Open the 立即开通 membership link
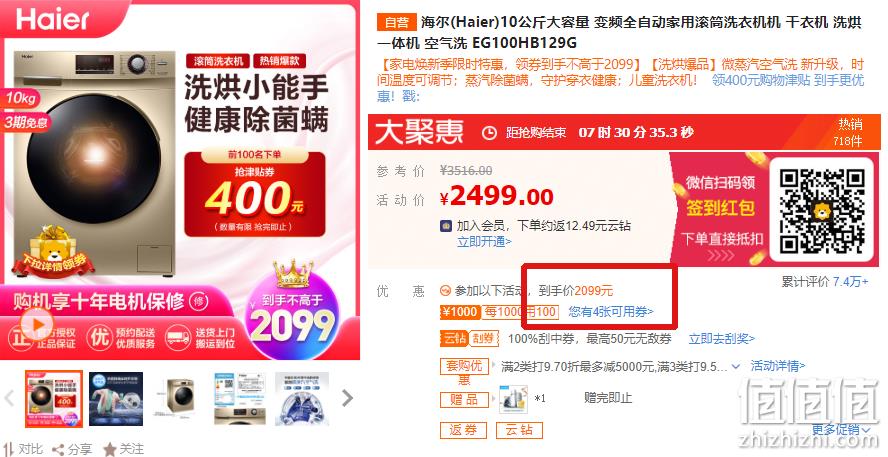Screen dimensions: 888x457 click(x=484, y=241)
